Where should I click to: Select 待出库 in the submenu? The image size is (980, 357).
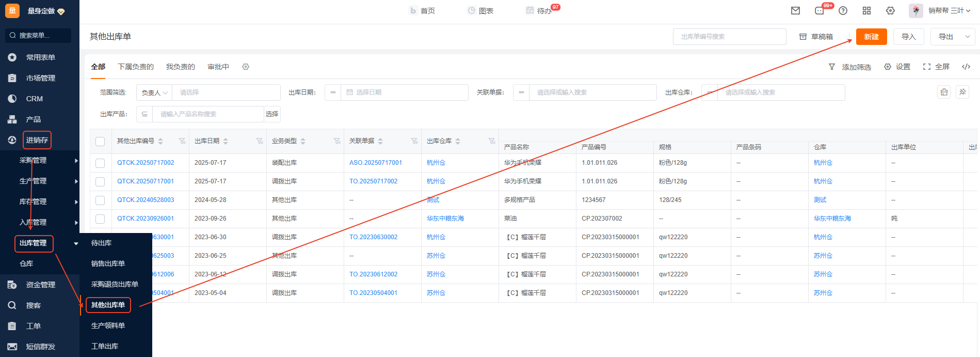101,243
